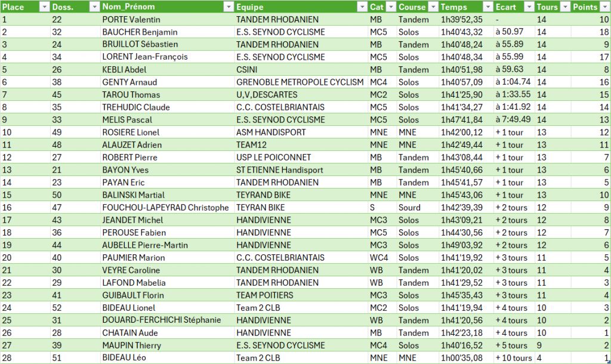Select cell BIDEAU Lionel
Screen dimensions: 611x364
[168, 308]
